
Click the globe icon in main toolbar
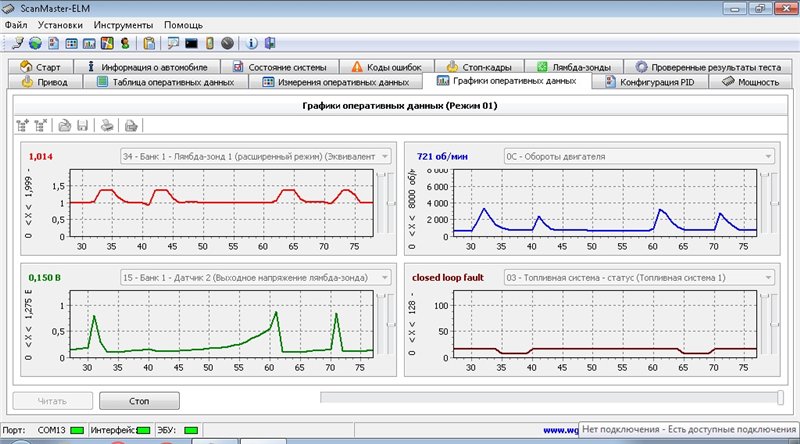[35, 43]
